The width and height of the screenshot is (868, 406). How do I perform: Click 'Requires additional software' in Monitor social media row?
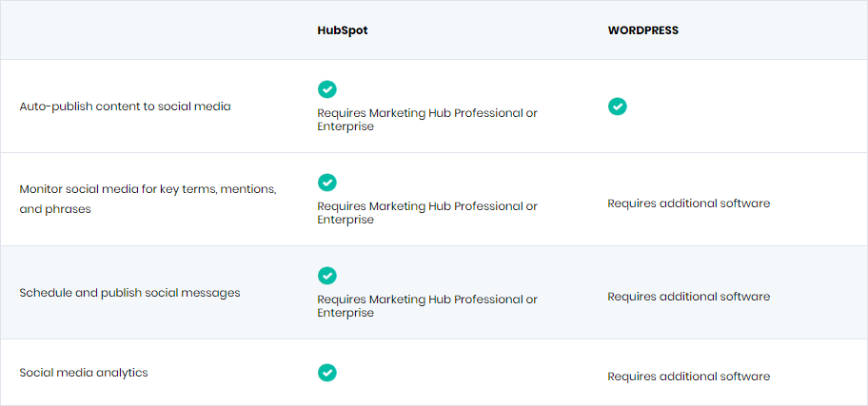click(x=689, y=203)
